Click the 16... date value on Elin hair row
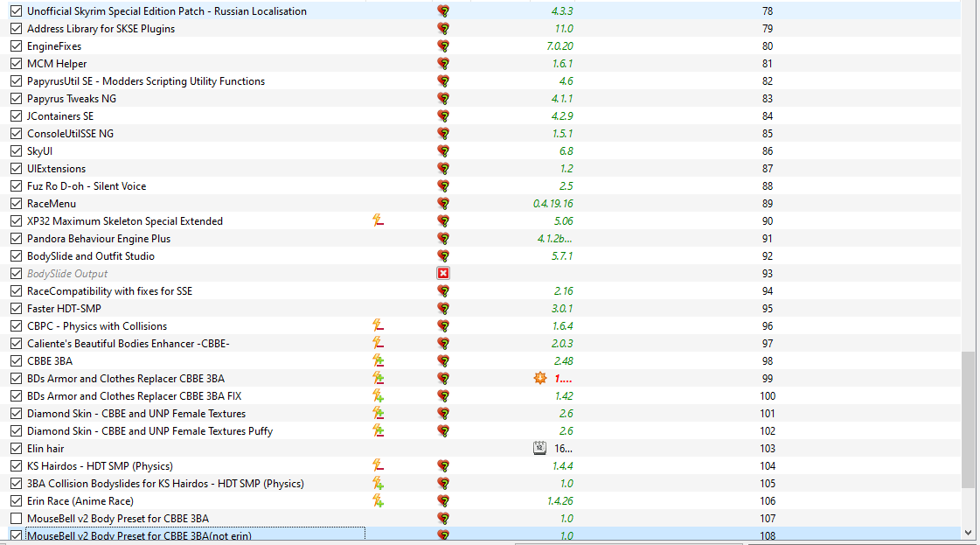 coord(563,448)
